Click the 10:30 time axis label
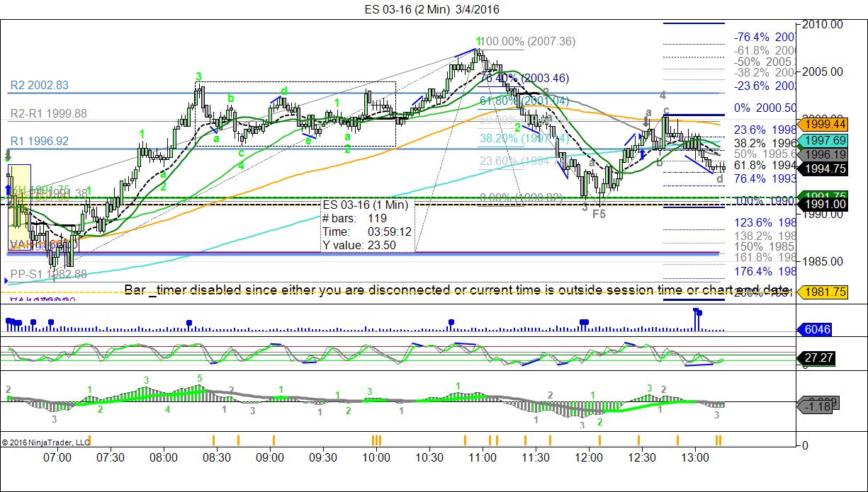This screenshot has height=492, width=868. click(x=429, y=457)
